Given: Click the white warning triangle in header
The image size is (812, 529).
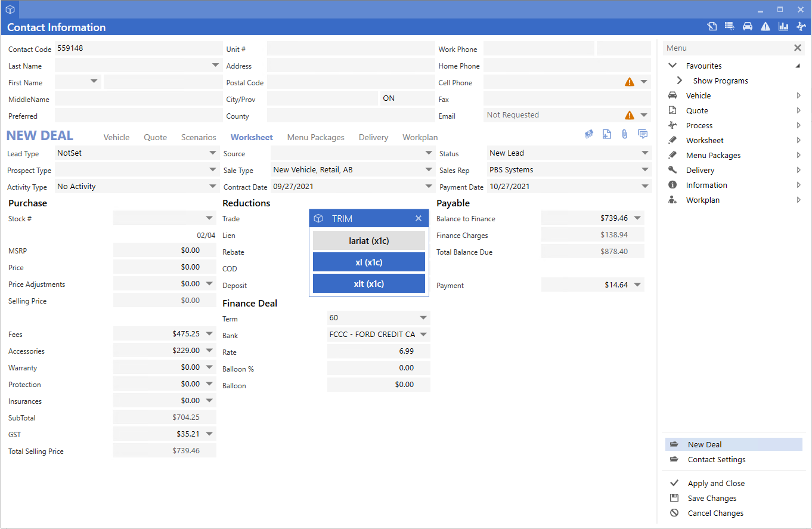Looking at the screenshot, I should [765, 26].
